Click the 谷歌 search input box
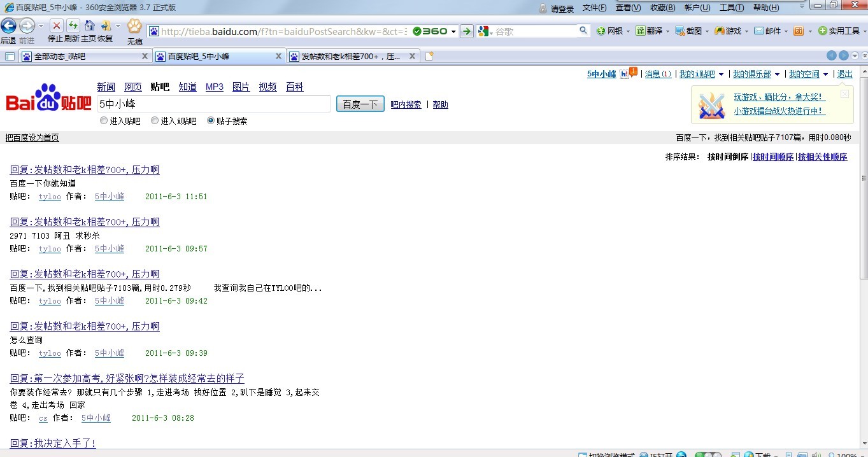Viewport: 868px width, 457px height. click(x=536, y=31)
